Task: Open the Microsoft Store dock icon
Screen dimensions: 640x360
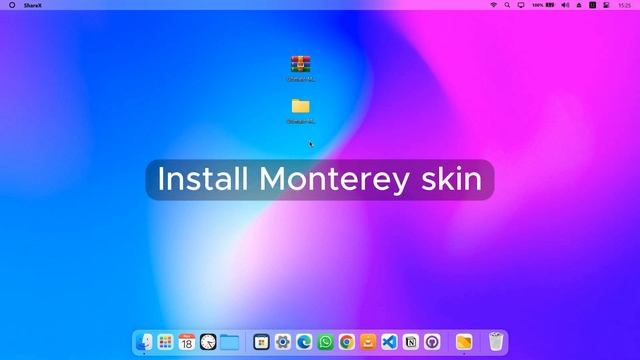Action: [261, 342]
